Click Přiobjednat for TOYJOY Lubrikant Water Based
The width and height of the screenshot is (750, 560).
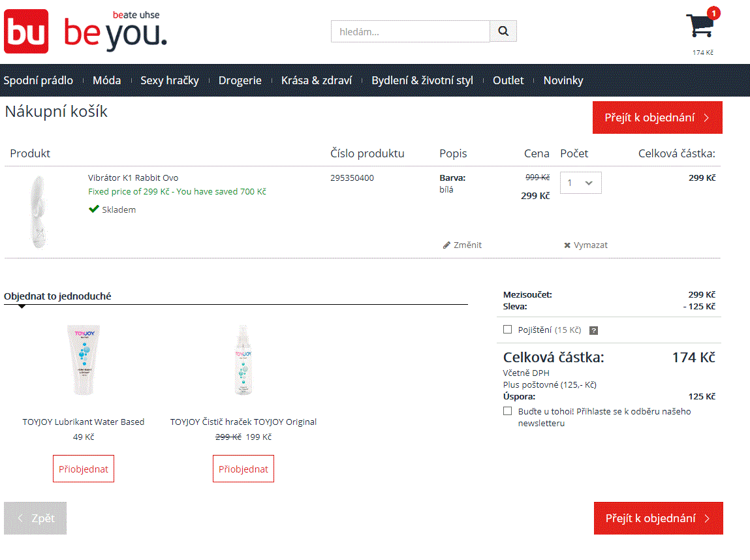click(x=84, y=469)
